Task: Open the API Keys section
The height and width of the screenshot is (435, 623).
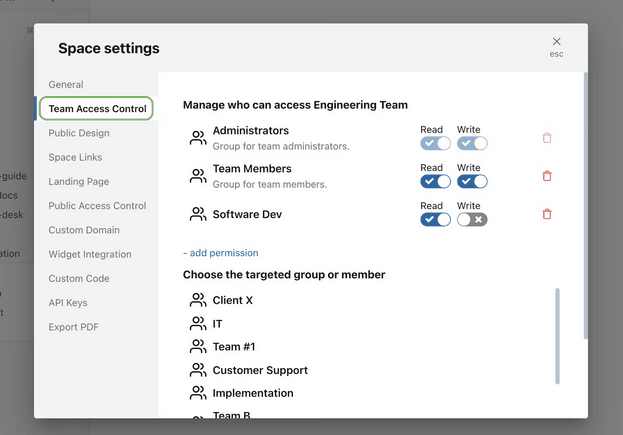Action: click(x=68, y=303)
